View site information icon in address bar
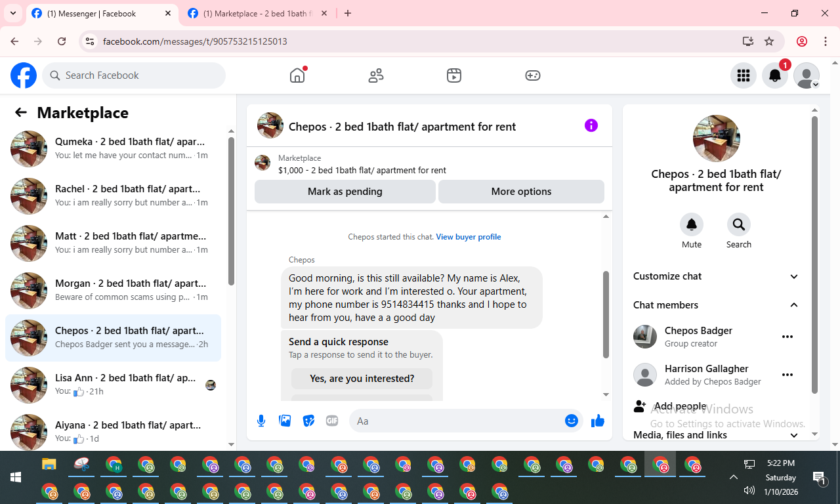 tap(91, 41)
